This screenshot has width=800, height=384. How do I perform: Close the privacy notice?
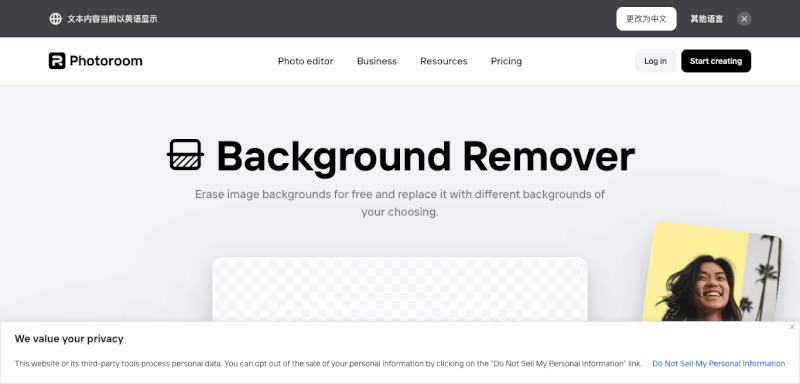pyautogui.click(x=791, y=327)
